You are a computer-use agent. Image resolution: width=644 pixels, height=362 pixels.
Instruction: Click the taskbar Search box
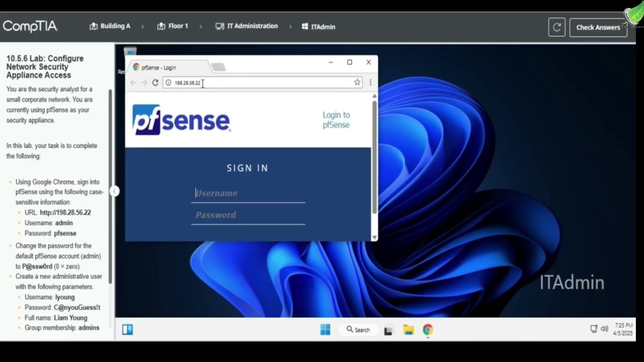click(x=358, y=330)
